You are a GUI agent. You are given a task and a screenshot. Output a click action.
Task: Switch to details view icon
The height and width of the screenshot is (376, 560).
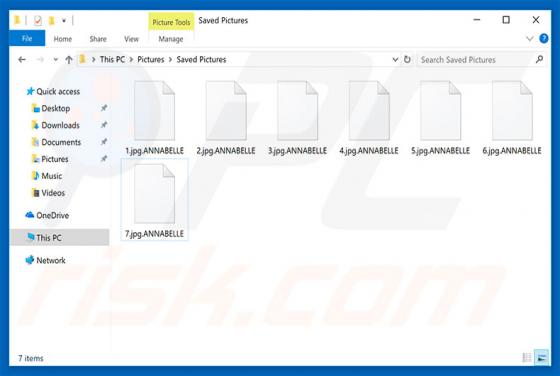coord(527,357)
